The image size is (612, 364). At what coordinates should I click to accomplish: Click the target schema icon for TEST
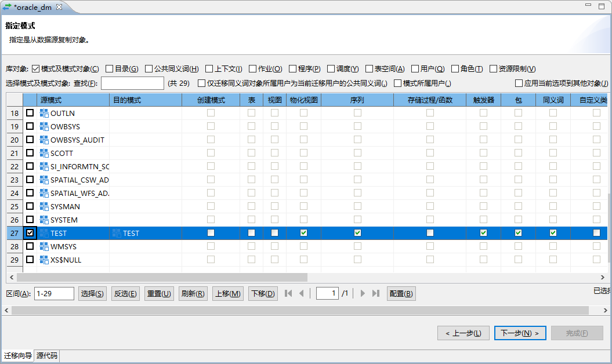pyautogui.click(x=116, y=233)
